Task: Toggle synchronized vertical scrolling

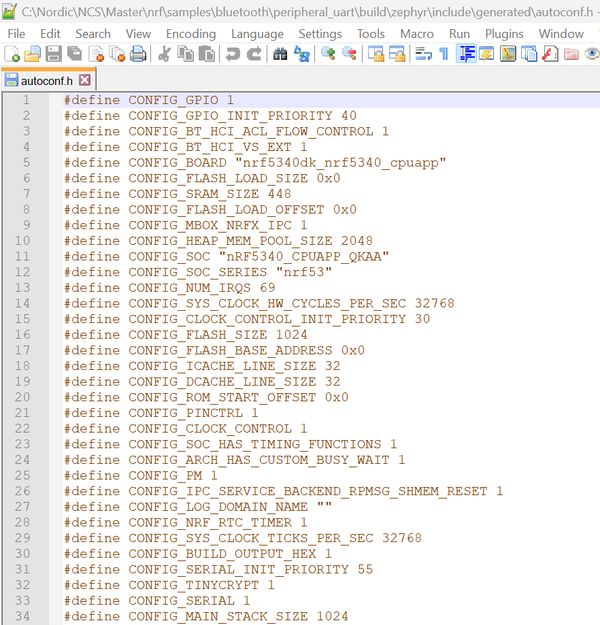Action: (376, 54)
